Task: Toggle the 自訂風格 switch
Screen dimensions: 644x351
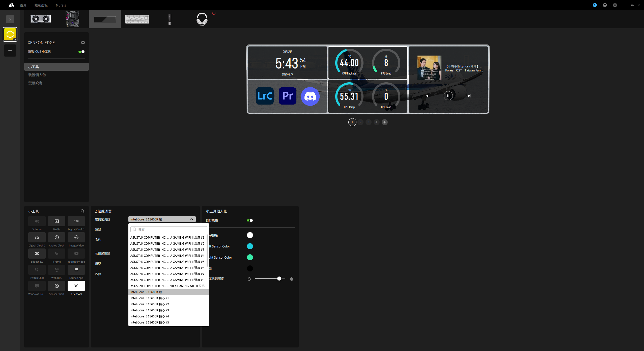Action: [x=250, y=220]
